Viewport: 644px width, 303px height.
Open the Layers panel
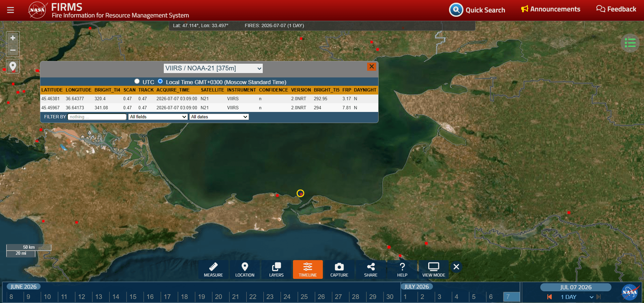277,269
